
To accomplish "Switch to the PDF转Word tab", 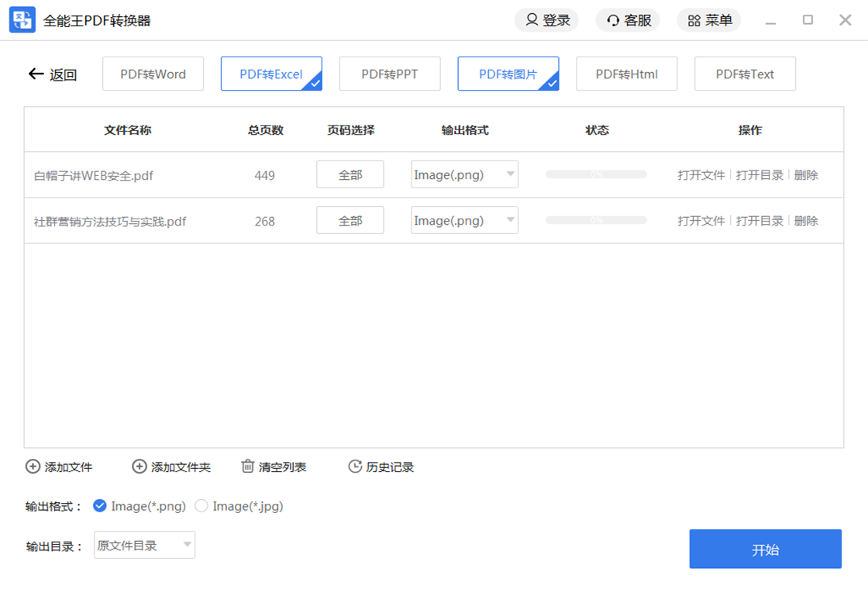I will 153,74.
